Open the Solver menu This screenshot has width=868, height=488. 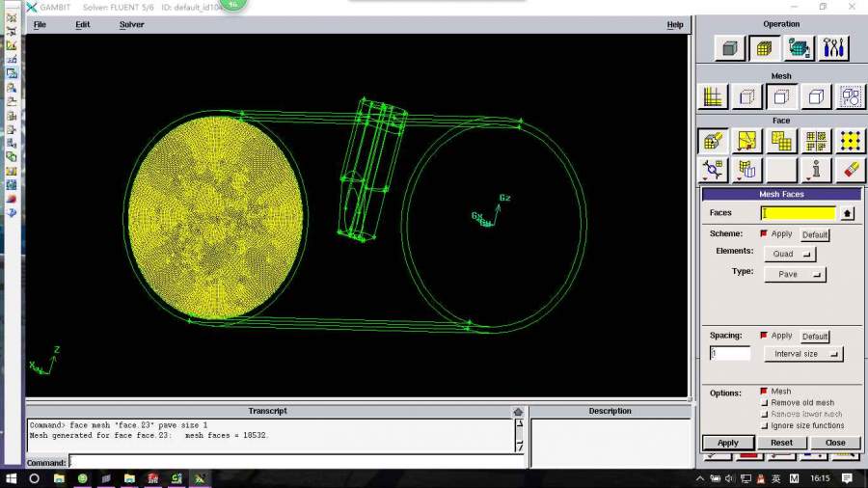131,25
